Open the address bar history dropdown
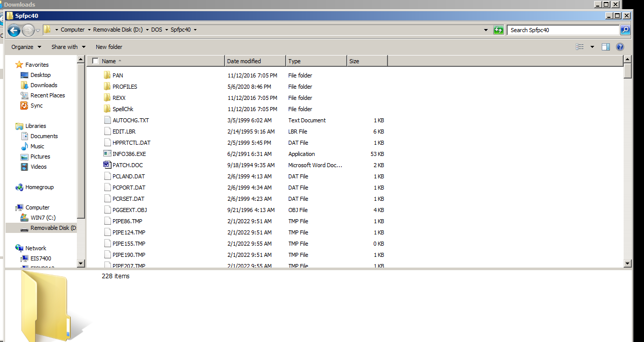The height and width of the screenshot is (342, 644). [486, 30]
